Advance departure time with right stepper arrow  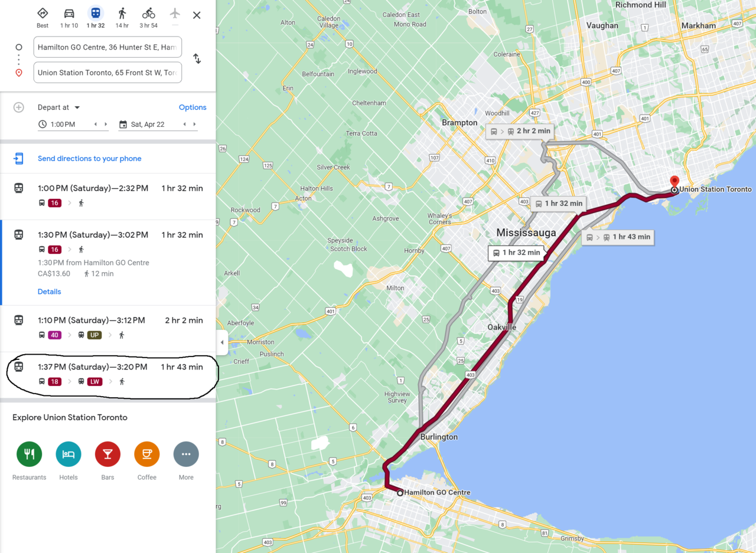click(106, 125)
